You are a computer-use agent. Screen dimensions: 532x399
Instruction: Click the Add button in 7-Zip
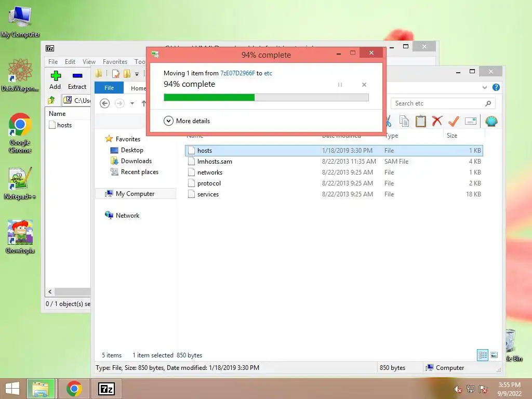click(55, 80)
